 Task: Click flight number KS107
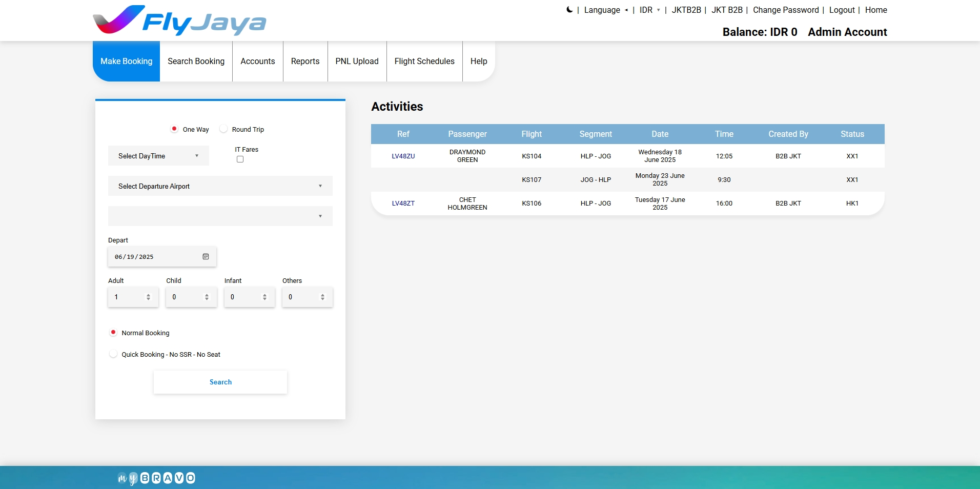532,180
